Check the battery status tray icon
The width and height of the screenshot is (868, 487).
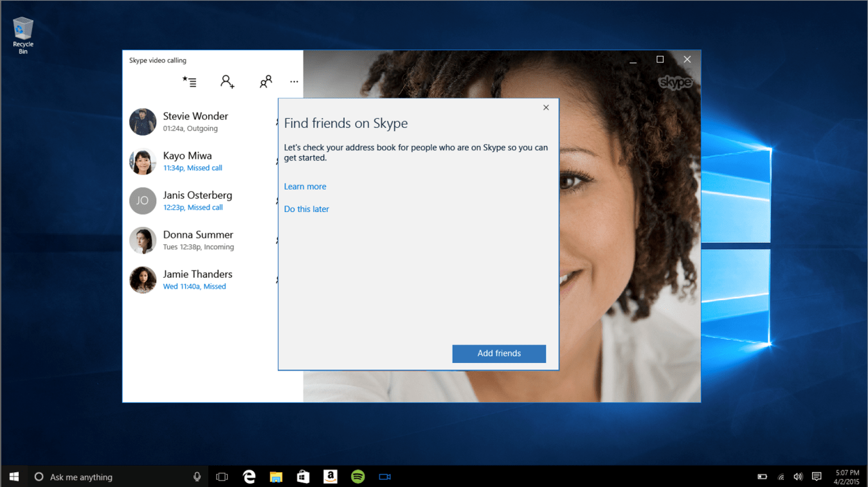(762, 477)
